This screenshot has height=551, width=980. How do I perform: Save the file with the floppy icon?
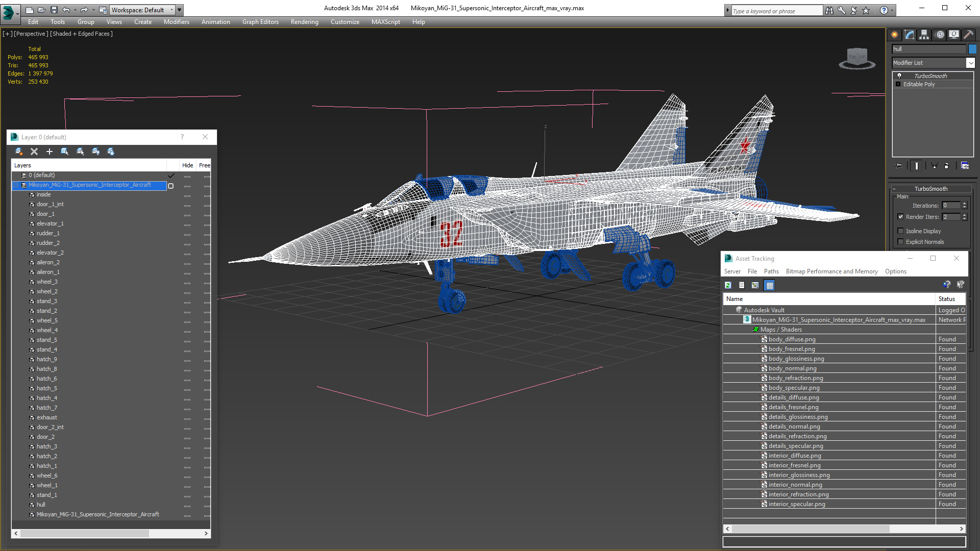tap(54, 10)
